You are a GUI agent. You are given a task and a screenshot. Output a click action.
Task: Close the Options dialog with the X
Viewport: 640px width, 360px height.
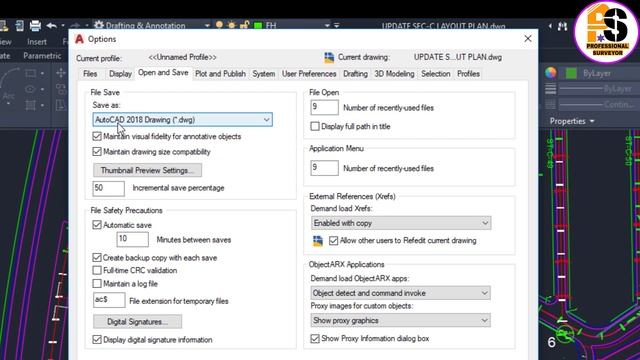(528, 39)
